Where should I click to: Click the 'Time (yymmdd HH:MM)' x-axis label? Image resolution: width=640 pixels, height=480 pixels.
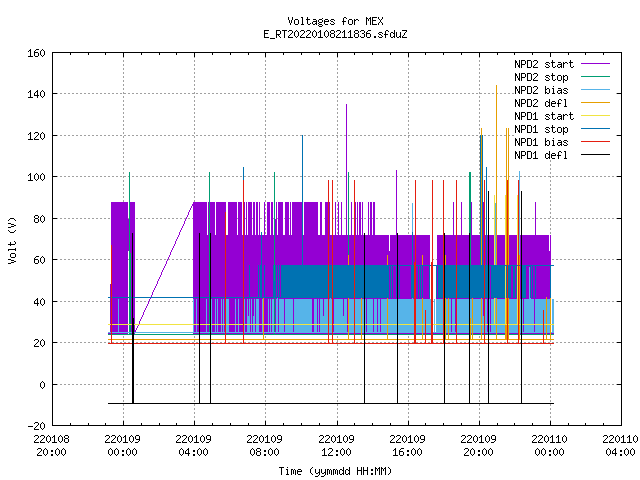335,471
